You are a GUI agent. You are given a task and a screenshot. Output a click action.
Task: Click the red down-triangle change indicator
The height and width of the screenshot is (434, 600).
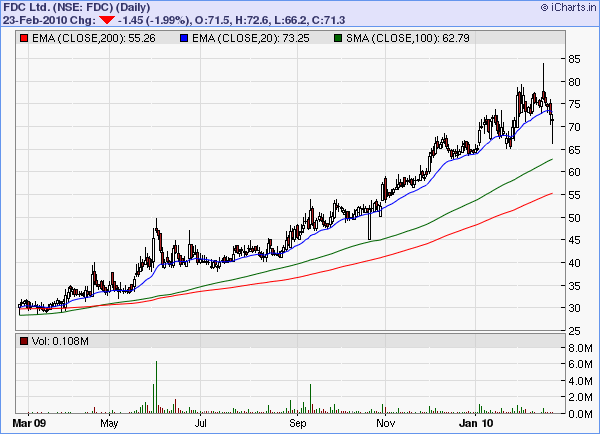tap(106, 20)
